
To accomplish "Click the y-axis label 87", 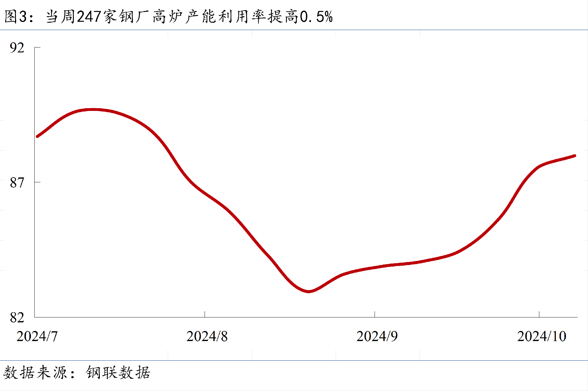I will (17, 183).
